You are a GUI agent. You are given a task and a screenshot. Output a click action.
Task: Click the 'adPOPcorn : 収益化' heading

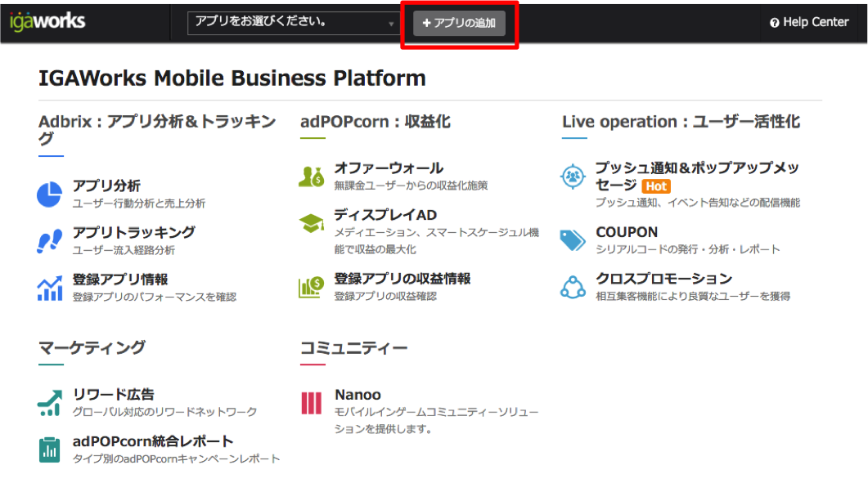pyautogui.click(x=376, y=122)
